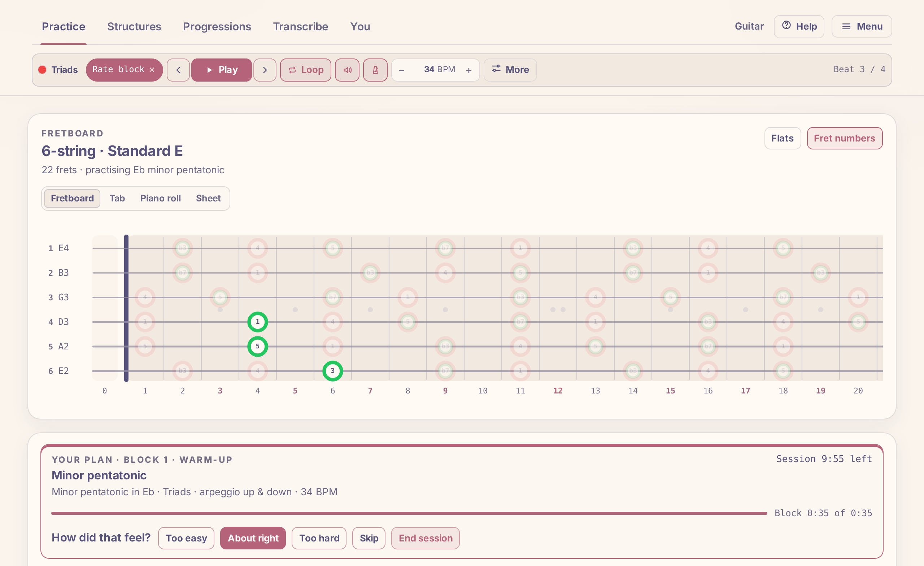Select the Piano roll view
Image resolution: width=924 pixels, height=566 pixels.
coord(161,199)
